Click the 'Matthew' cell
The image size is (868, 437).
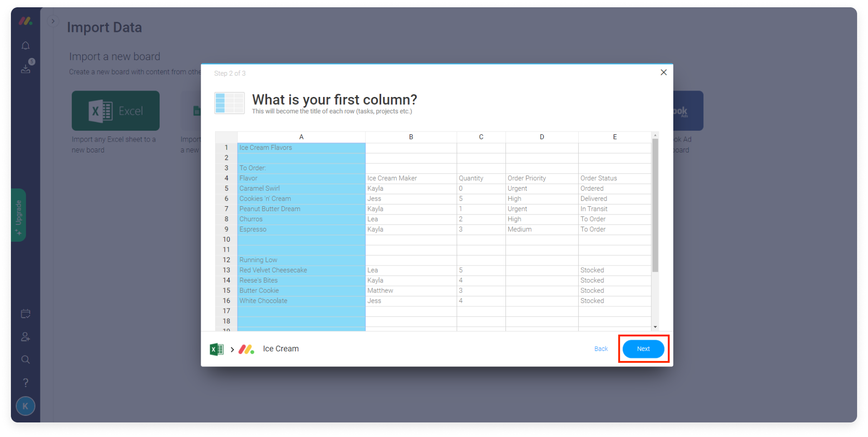(411, 290)
